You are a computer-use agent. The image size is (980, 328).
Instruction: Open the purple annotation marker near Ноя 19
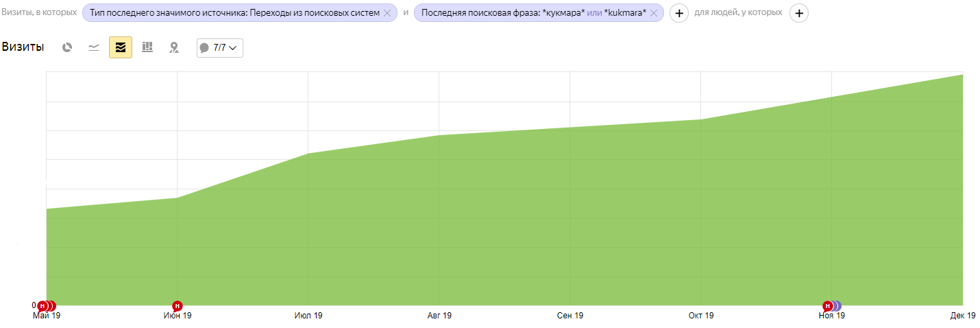(837, 305)
